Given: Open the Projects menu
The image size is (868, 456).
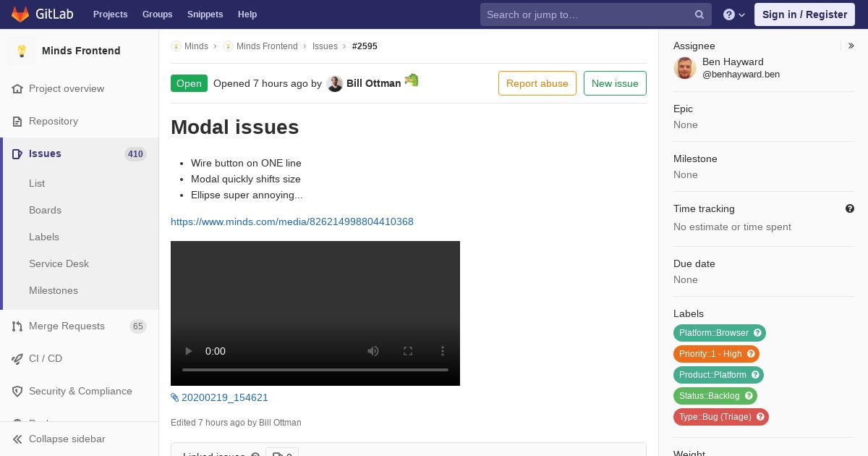Looking at the screenshot, I should (x=111, y=14).
